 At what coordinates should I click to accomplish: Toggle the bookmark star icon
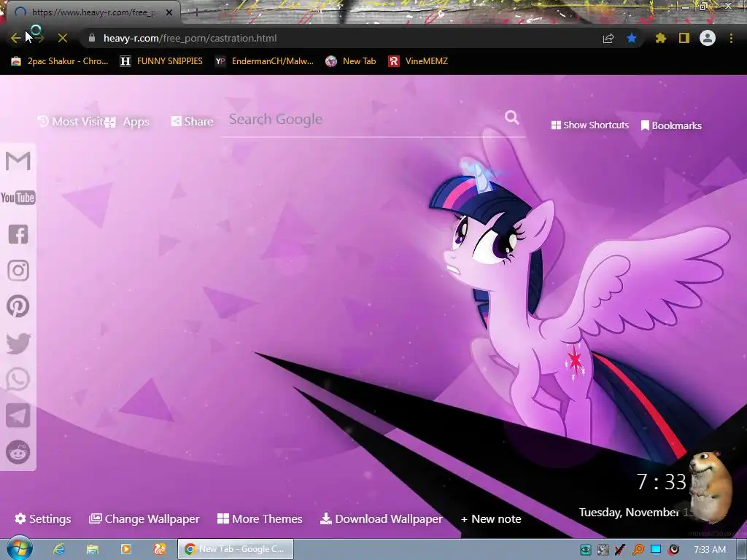coord(632,38)
